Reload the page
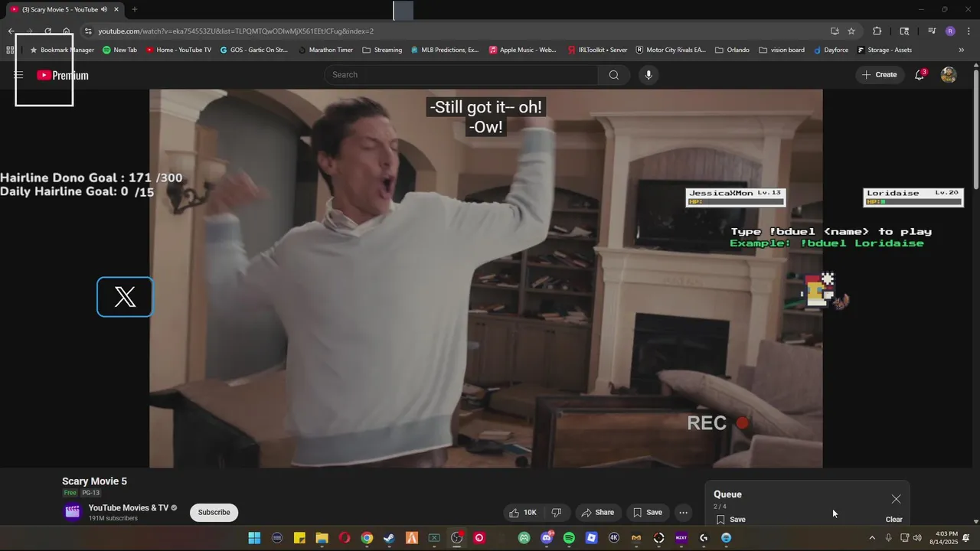980x551 pixels. coord(47,31)
